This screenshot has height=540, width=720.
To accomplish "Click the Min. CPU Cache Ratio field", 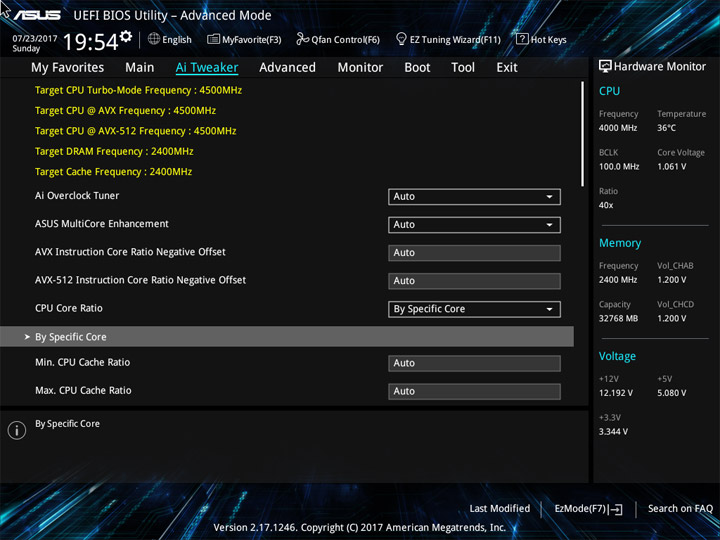I will click(474, 363).
